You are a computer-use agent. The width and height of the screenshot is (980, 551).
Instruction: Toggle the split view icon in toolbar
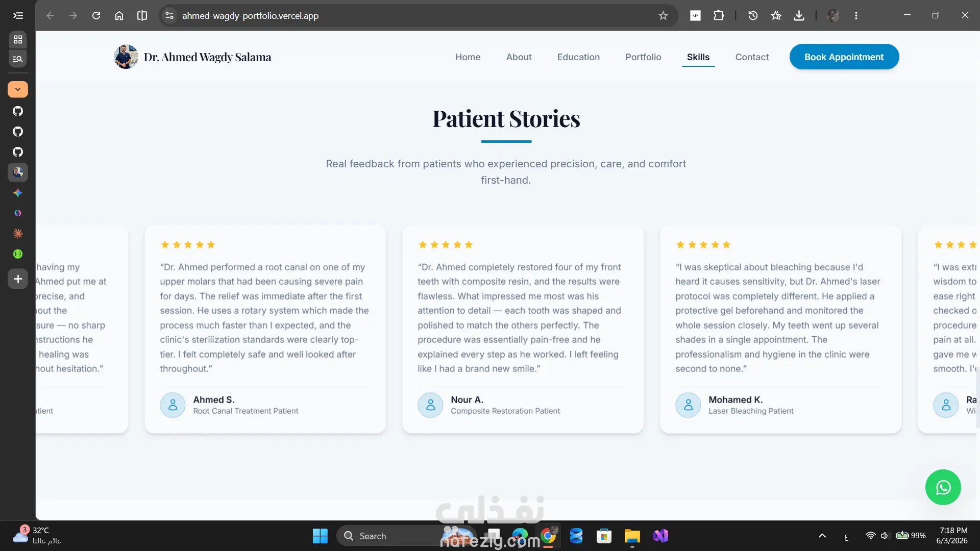[x=142, y=15]
